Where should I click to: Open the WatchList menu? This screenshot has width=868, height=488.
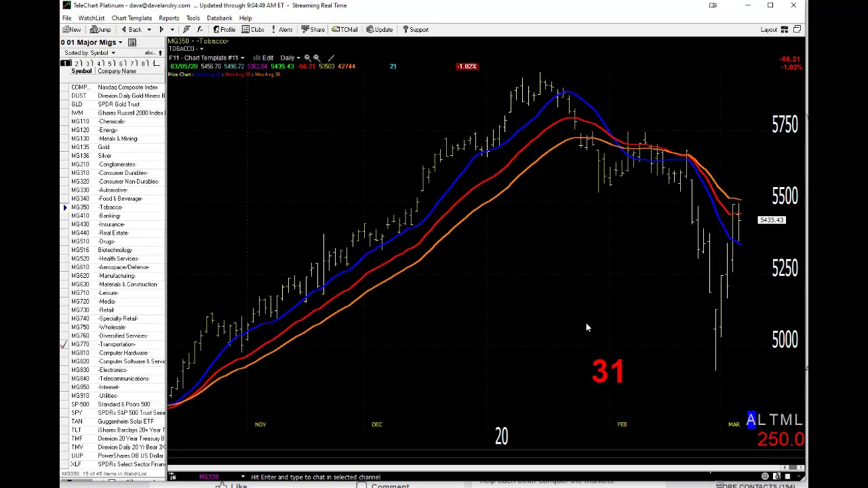[91, 18]
